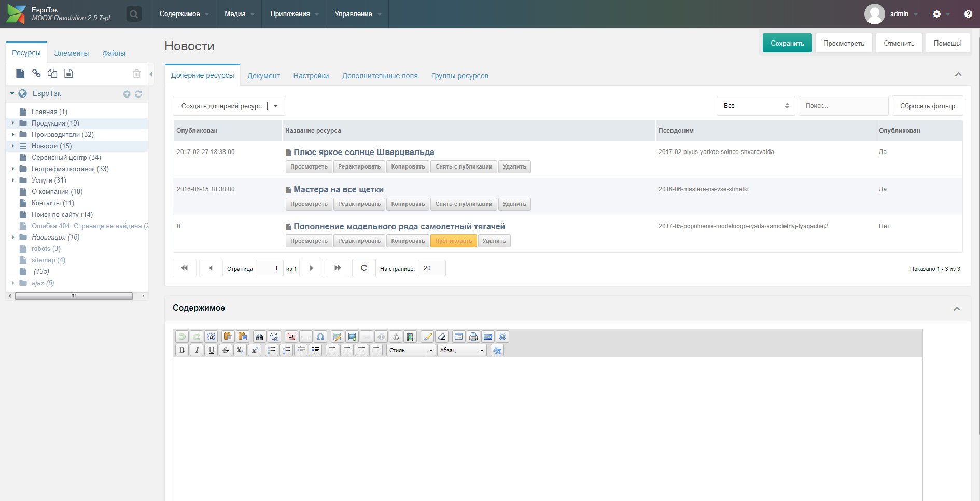Toggle subscript formatting
The image size is (980, 501).
(240, 350)
